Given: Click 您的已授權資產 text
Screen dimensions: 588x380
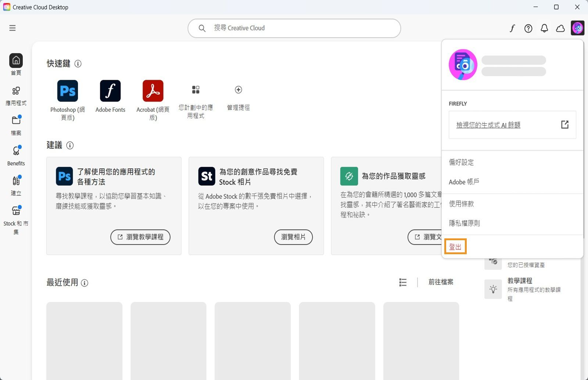Looking at the screenshot, I should (526, 265).
